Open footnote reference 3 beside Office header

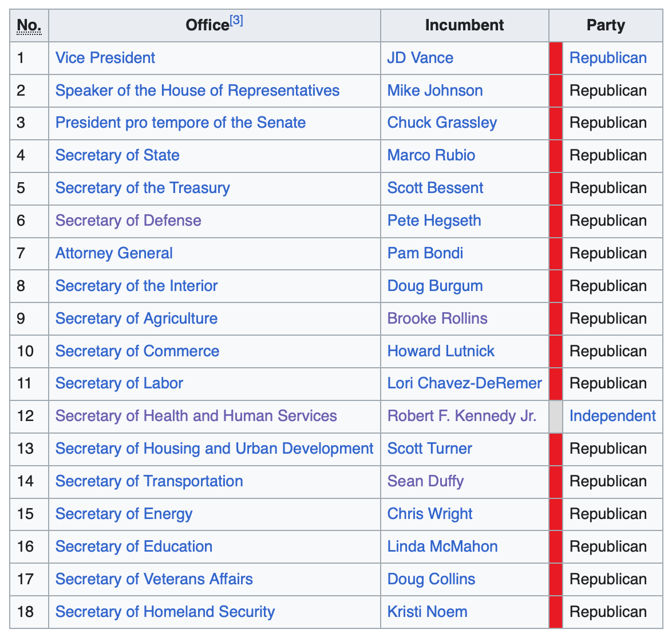tap(236, 21)
